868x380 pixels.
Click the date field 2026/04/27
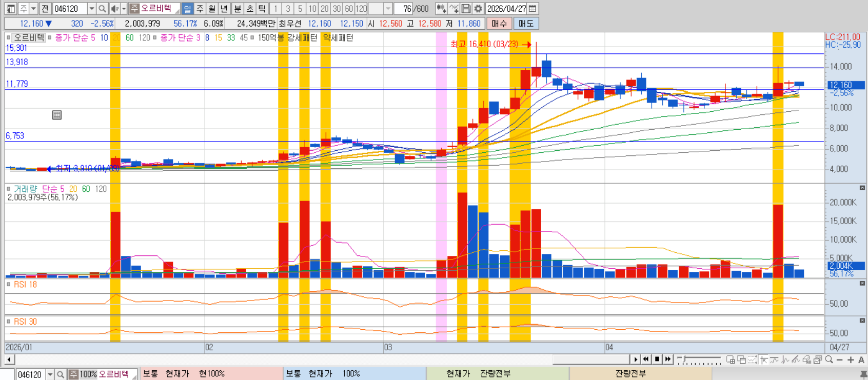pos(506,9)
